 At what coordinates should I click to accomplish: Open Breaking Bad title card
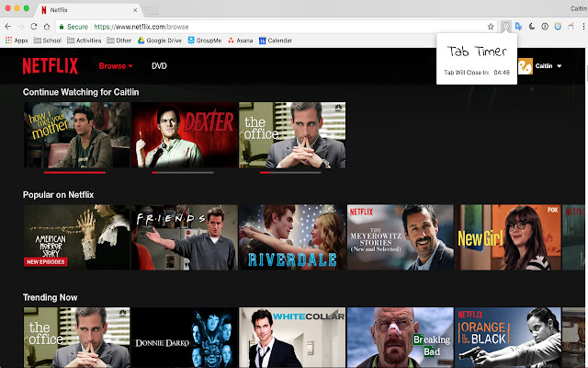click(x=401, y=338)
